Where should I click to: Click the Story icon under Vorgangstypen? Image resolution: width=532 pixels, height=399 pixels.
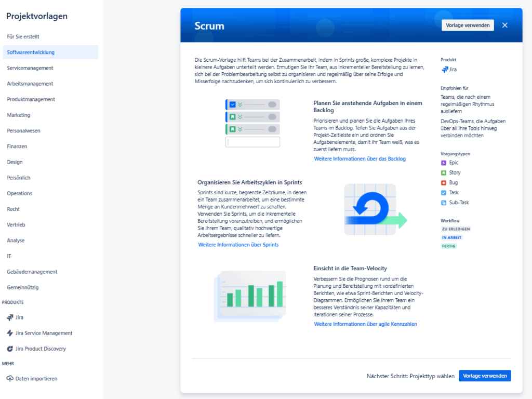[x=443, y=172]
